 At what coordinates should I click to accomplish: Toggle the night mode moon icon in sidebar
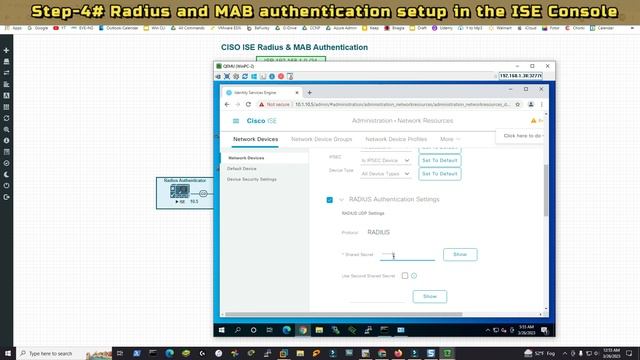(6, 174)
